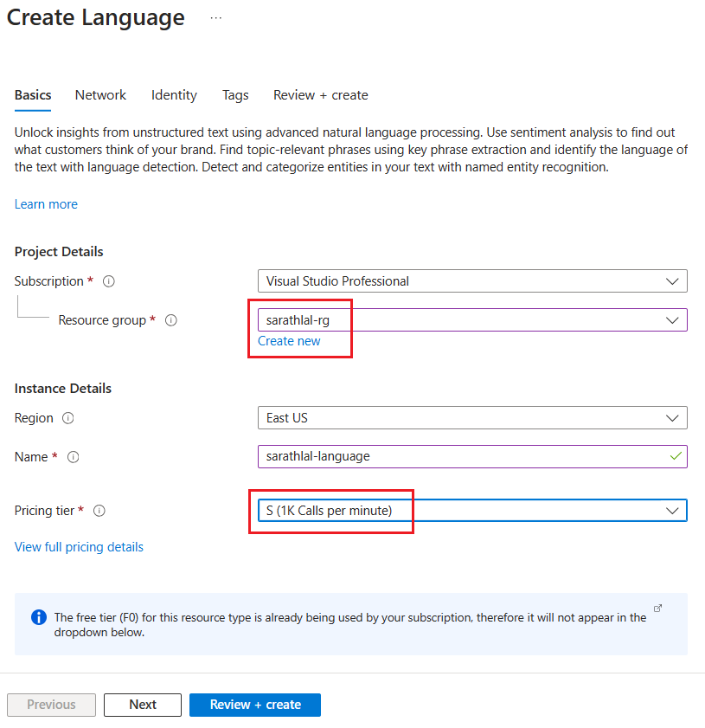This screenshot has width=705, height=728.
Task: Click the Learn more link
Action: point(46,204)
